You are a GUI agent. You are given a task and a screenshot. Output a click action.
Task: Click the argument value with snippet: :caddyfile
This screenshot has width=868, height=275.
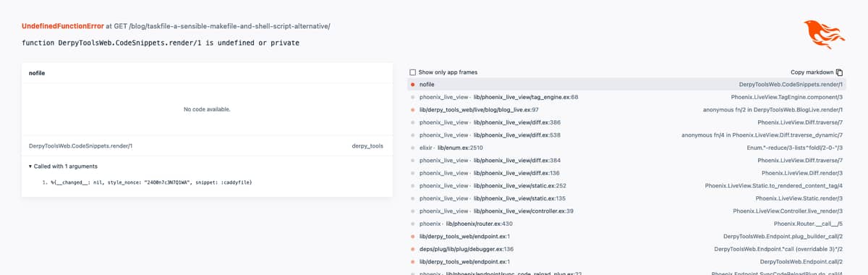tap(151, 182)
